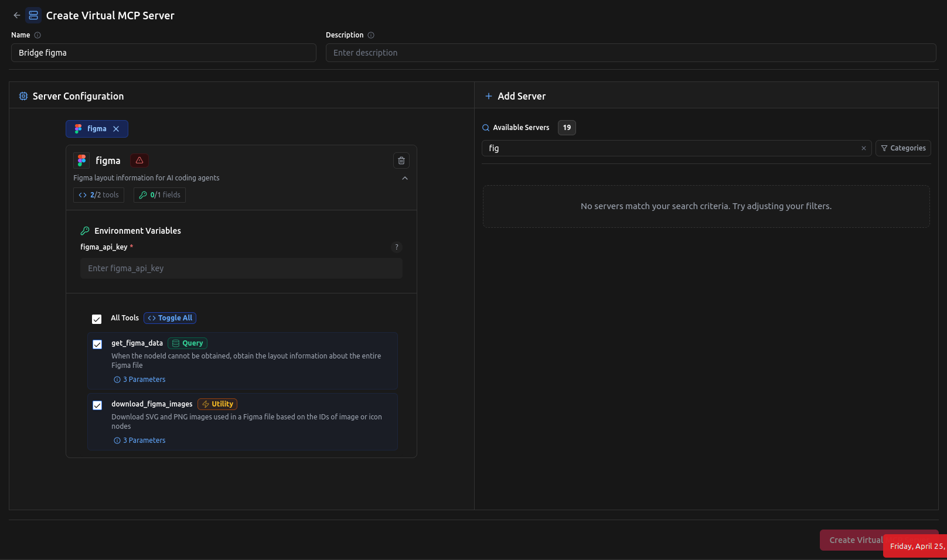Image resolution: width=947 pixels, height=560 pixels.
Task: Click the back arrow icon
Action: coord(17,15)
